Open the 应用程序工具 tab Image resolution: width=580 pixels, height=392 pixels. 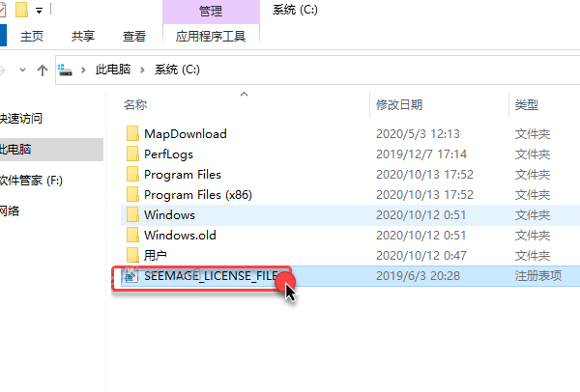point(211,37)
